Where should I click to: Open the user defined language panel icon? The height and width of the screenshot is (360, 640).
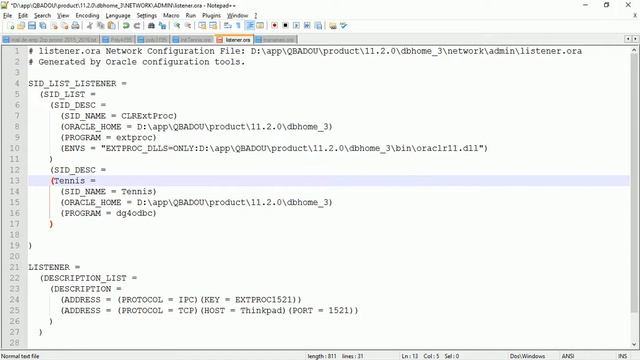tap(260, 26)
